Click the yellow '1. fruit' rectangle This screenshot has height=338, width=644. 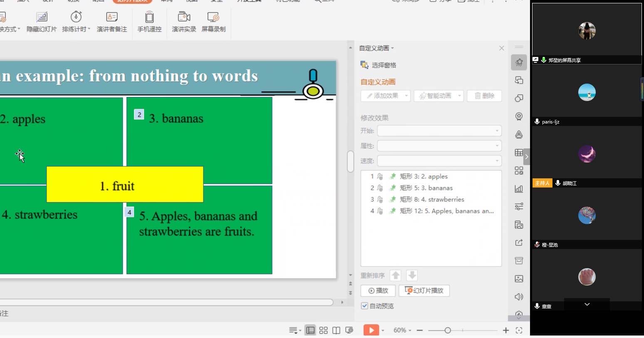click(x=125, y=185)
